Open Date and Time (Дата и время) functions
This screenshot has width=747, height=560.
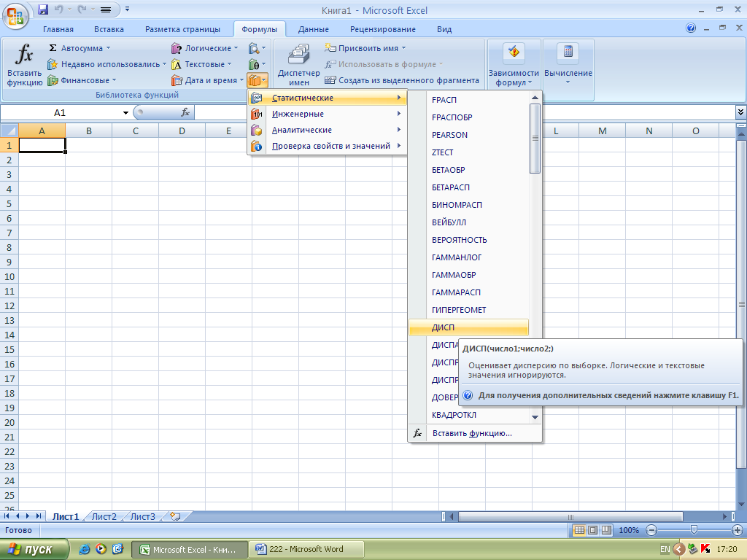tap(208, 80)
